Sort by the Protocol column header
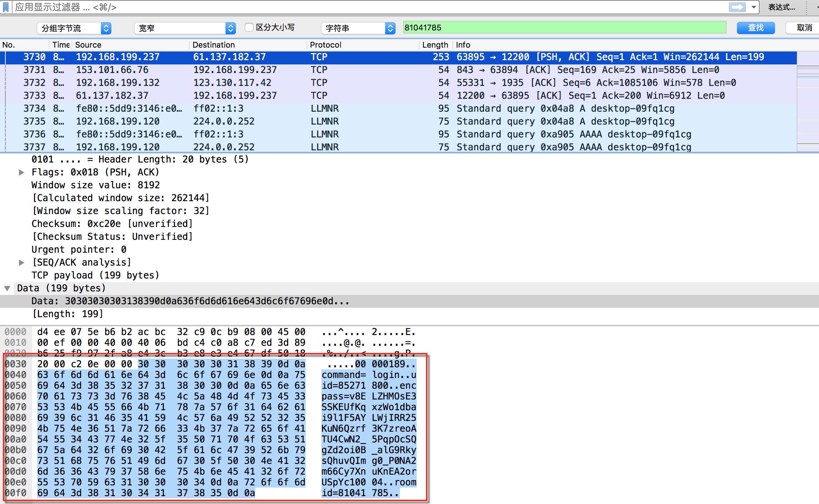Viewport: 819px width, 504px height. pos(363,45)
